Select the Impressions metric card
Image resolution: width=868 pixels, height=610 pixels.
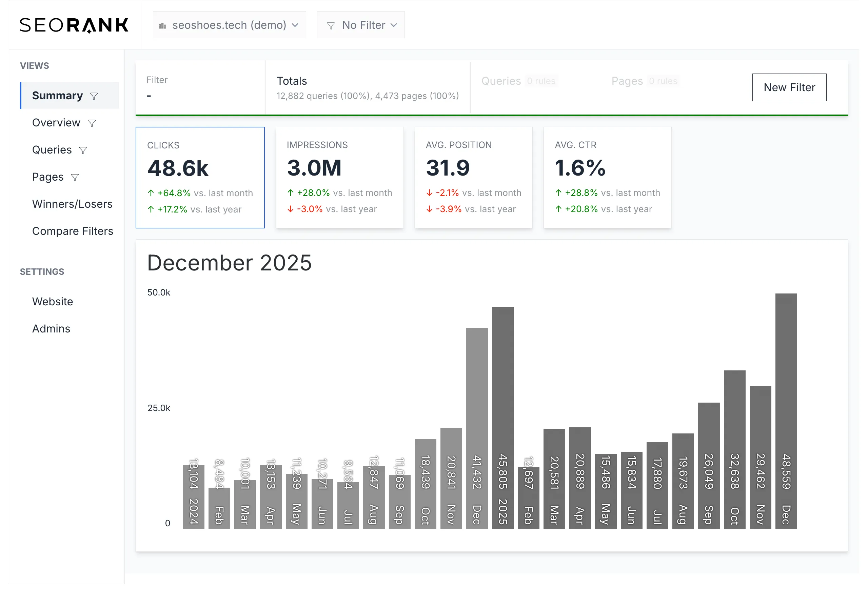pyautogui.click(x=339, y=178)
